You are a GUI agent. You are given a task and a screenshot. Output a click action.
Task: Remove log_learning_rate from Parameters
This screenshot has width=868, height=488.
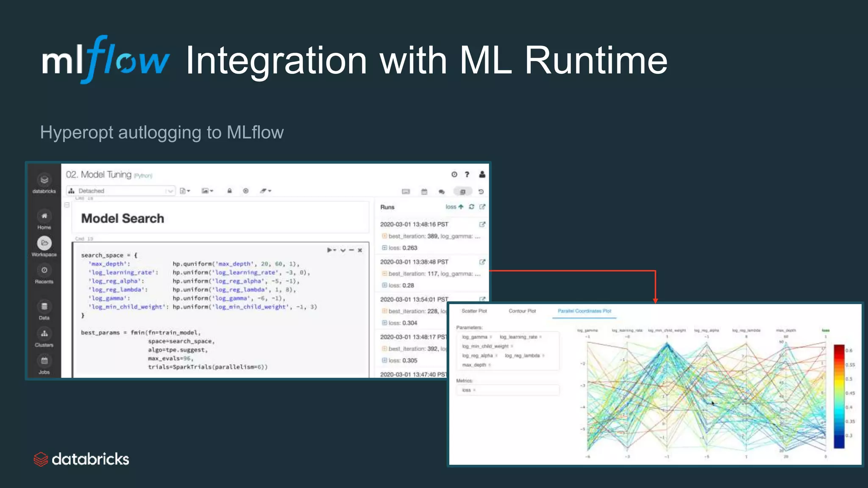point(540,337)
